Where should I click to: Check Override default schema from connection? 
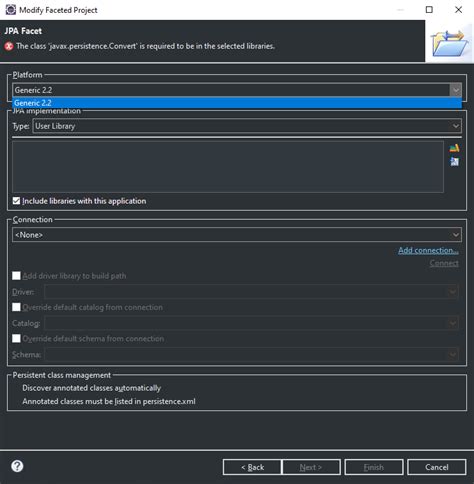(16, 338)
